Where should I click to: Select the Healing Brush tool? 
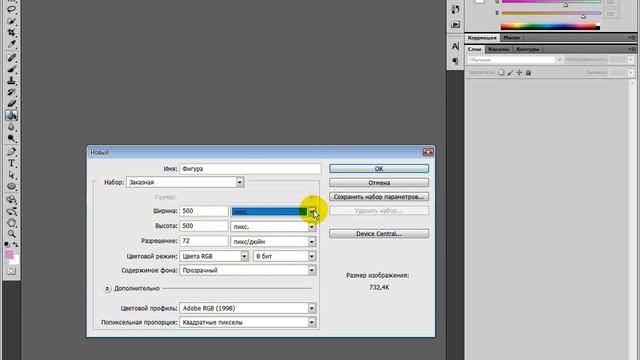click(11, 58)
